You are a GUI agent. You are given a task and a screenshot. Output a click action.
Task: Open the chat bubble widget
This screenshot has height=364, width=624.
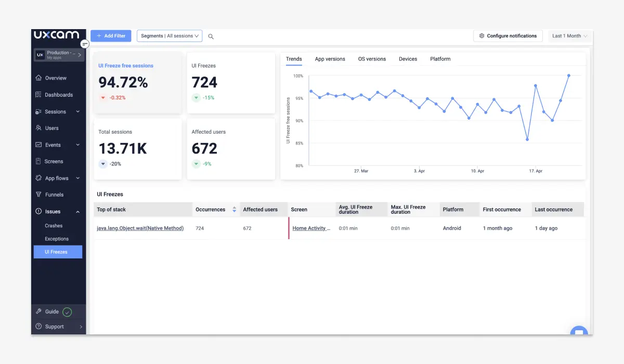pos(578,331)
